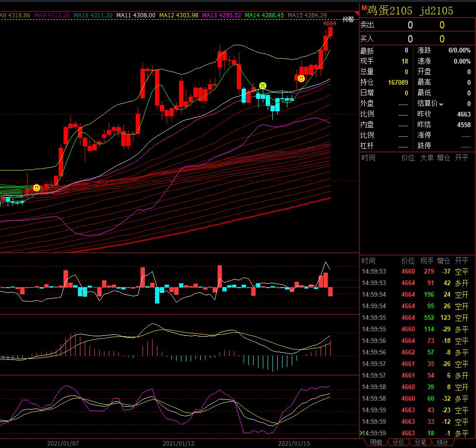Select the tick row with volume 43

pyautogui.click(x=416, y=410)
